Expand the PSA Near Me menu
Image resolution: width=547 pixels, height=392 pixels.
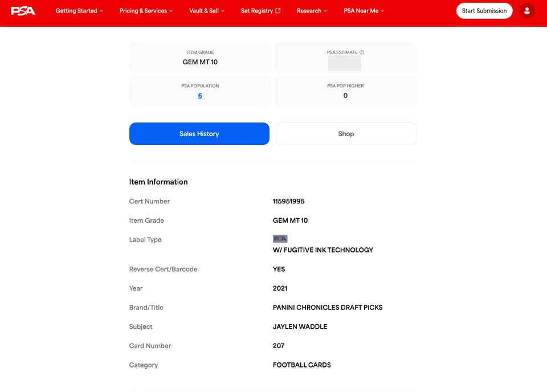click(x=364, y=11)
